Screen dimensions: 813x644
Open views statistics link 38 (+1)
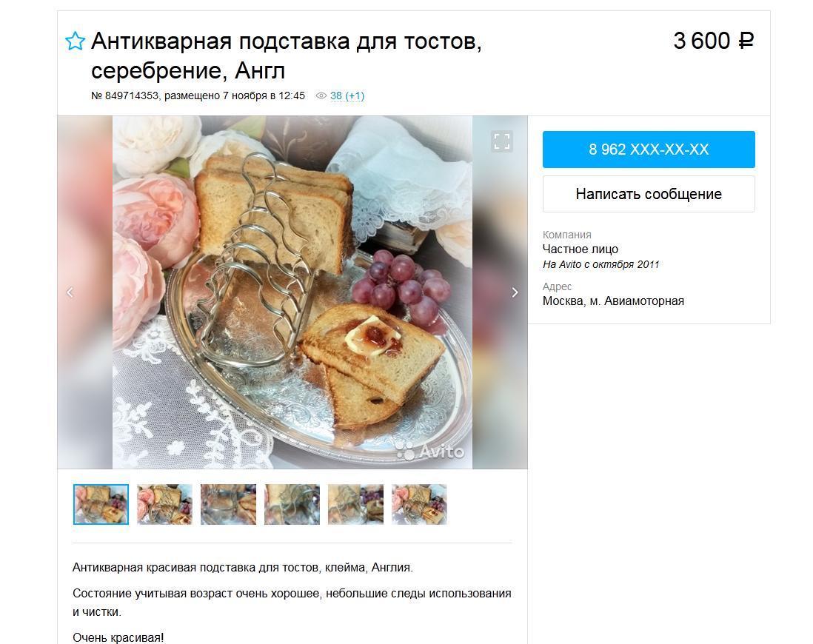click(x=347, y=96)
